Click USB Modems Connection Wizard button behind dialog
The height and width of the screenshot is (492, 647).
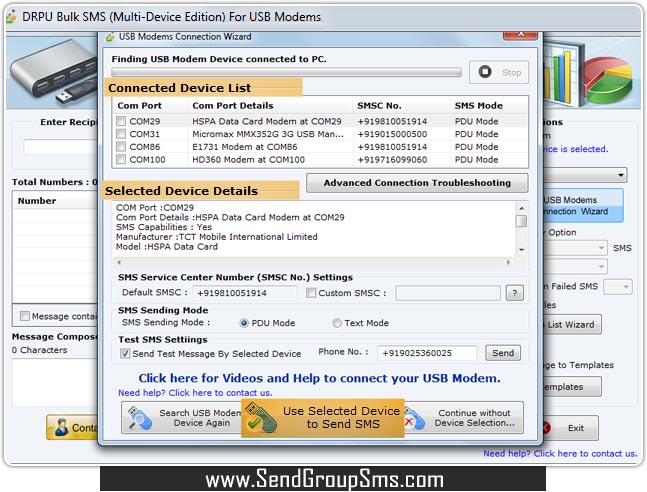click(582, 206)
